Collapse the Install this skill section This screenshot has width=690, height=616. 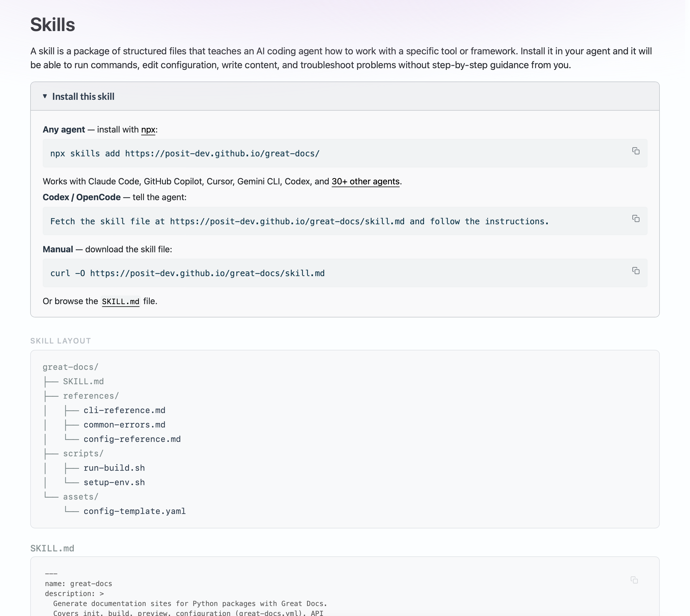[x=83, y=96]
